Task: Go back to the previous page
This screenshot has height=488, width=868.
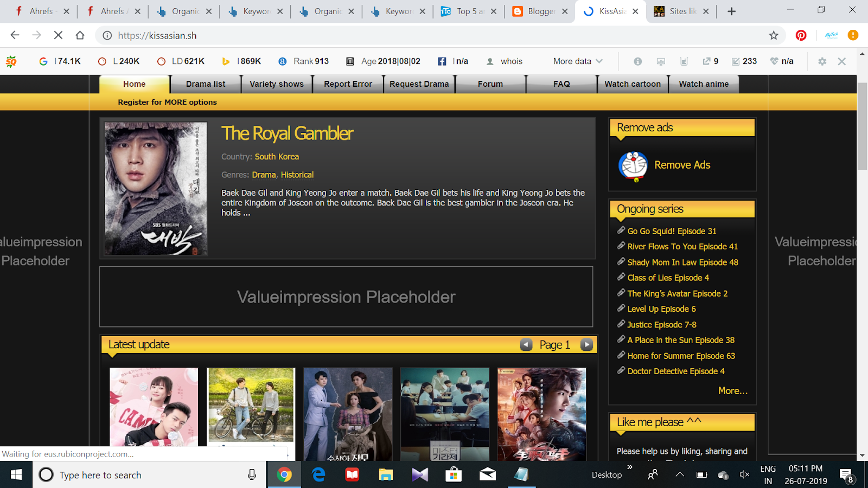Action: [15, 35]
